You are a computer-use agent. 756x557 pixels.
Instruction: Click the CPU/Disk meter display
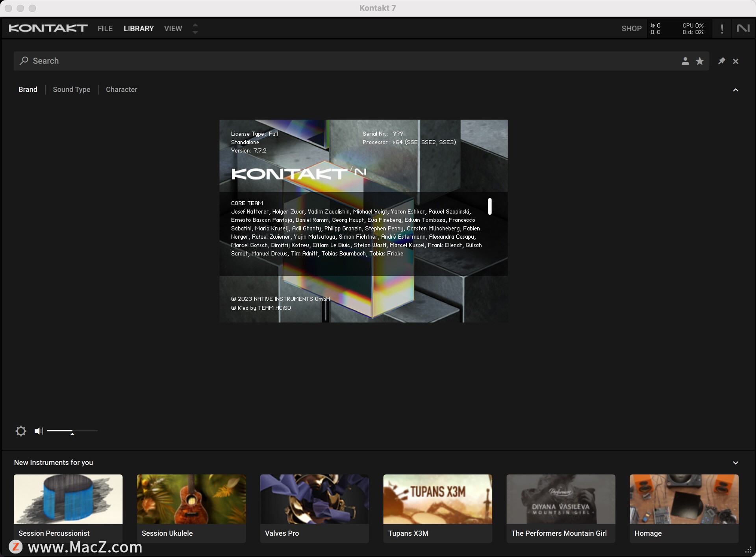[693, 28]
